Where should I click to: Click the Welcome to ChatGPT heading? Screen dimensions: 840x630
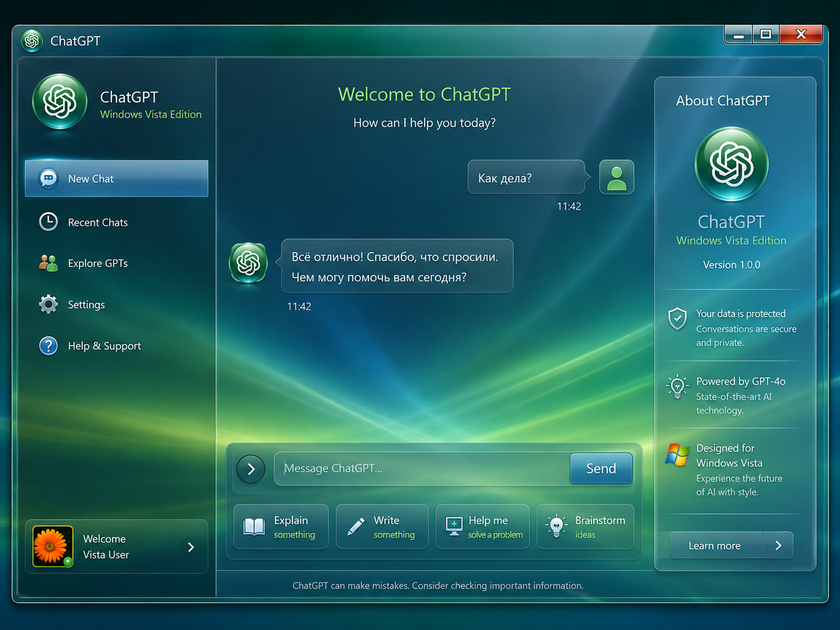(425, 94)
